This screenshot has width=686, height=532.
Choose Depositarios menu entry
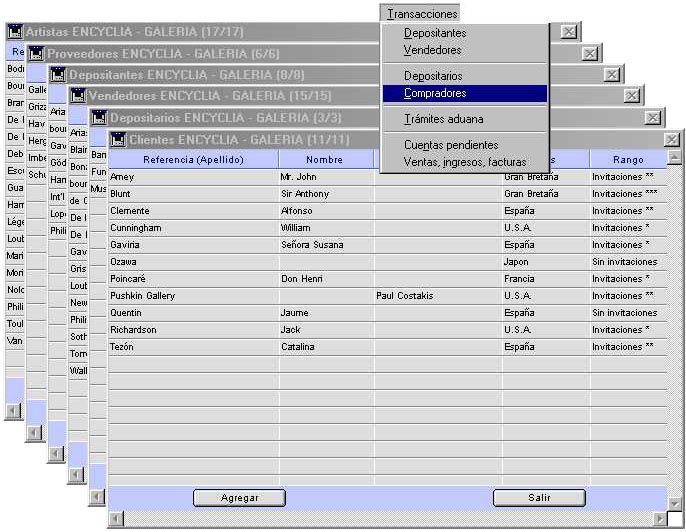pos(465,76)
